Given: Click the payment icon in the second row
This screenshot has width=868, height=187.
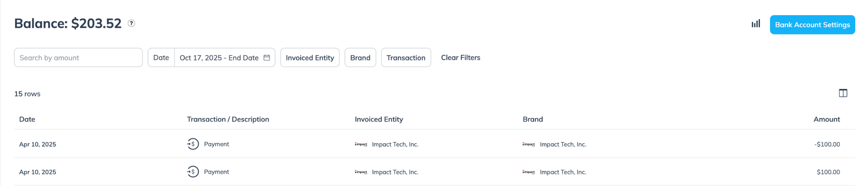Looking at the screenshot, I should [x=193, y=172].
